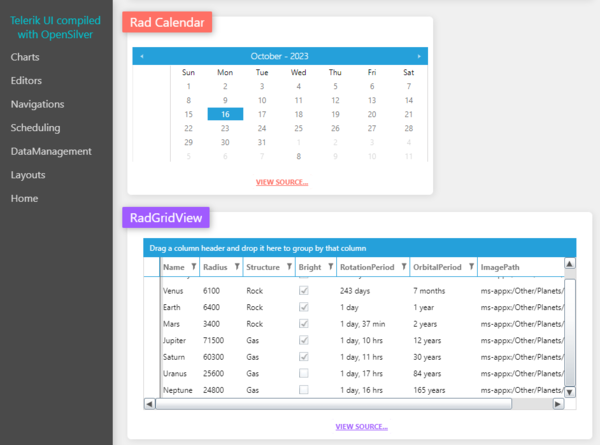Sort grid by OrbitalPeriod column header
The height and width of the screenshot is (445, 600).
(x=437, y=267)
